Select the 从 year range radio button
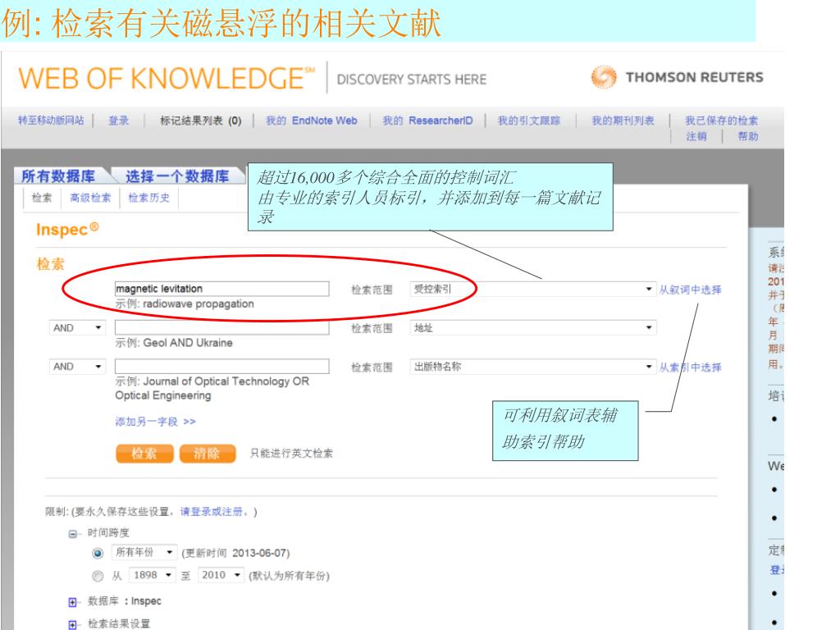 click(x=98, y=576)
